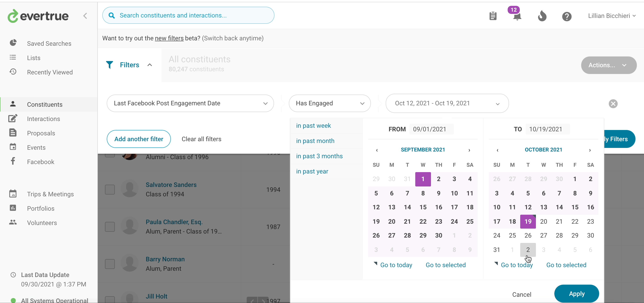
Task: Open the Proposals section
Action: coord(41,133)
